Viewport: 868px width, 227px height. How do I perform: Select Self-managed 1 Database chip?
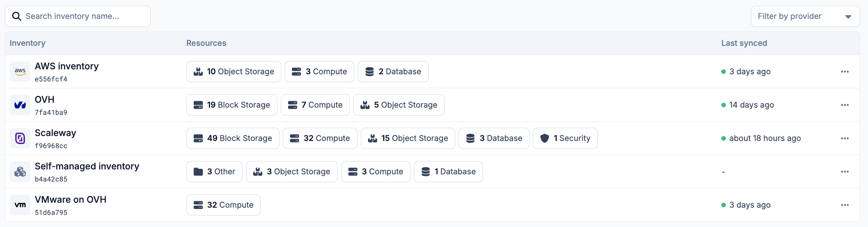click(x=448, y=172)
